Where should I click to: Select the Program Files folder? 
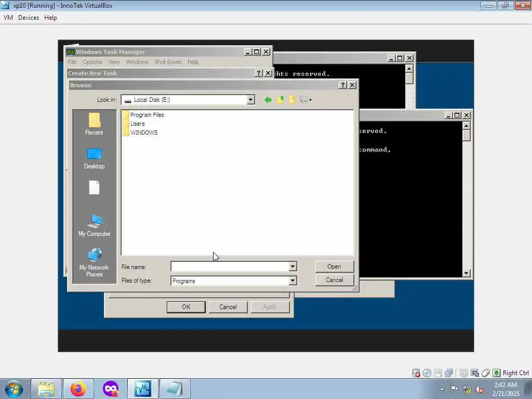143,115
